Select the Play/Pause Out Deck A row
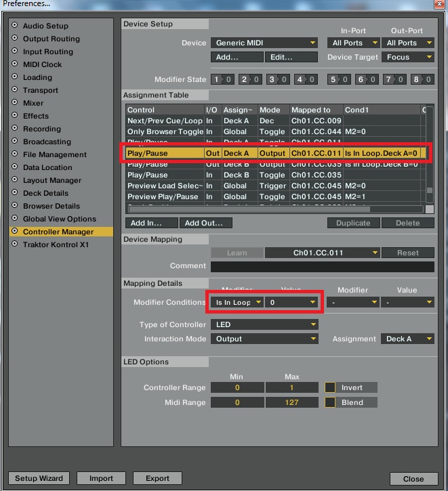448x491 pixels. click(x=276, y=153)
